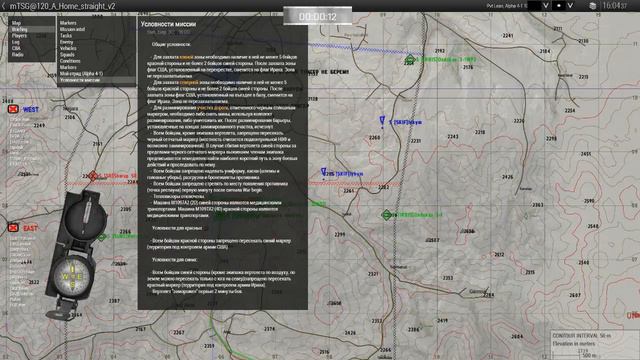
Task: Click the player name in the top bar
Action: point(507,6)
